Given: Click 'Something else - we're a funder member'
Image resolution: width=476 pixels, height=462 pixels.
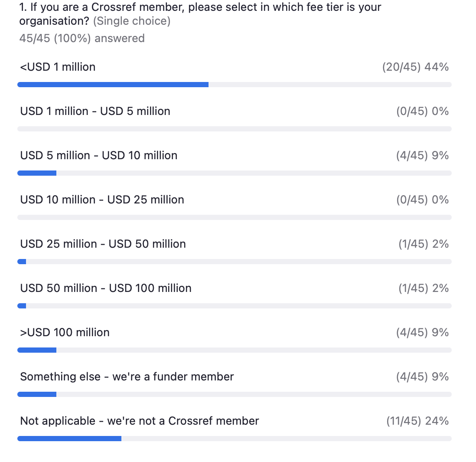Looking at the screenshot, I should point(127,377).
